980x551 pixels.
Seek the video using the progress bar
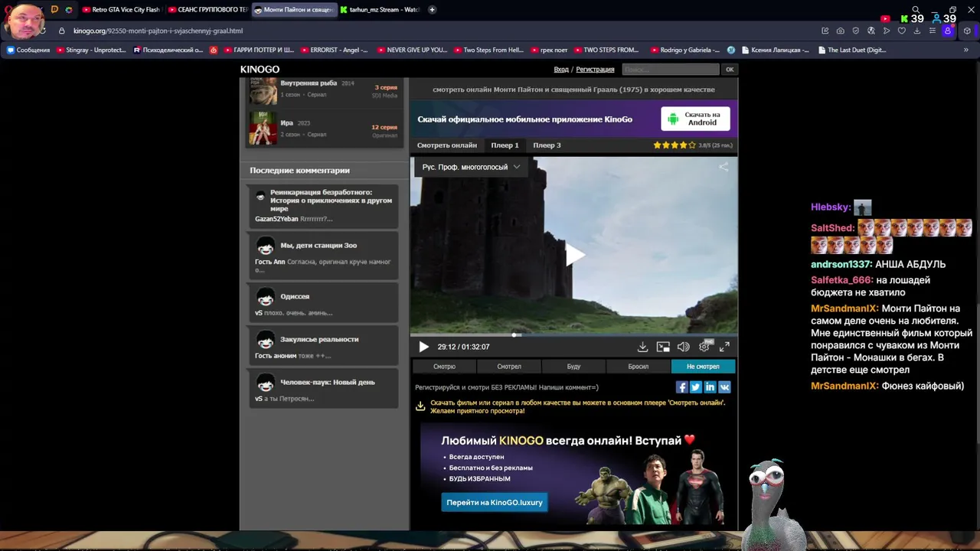(x=573, y=334)
